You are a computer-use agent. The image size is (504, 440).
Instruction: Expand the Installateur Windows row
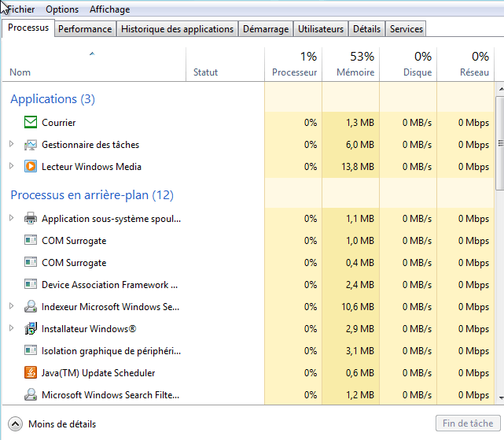pyautogui.click(x=12, y=328)
